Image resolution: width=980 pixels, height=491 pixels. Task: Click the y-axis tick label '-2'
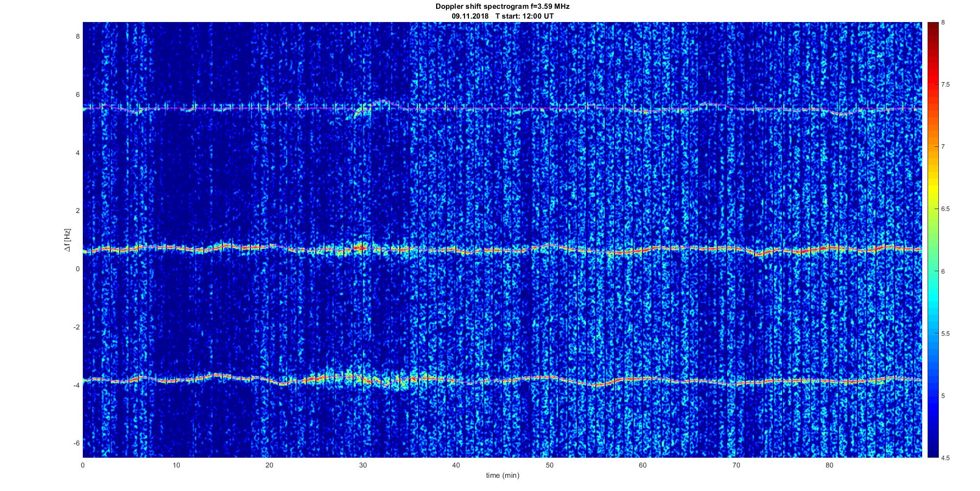tap(76, 327)
